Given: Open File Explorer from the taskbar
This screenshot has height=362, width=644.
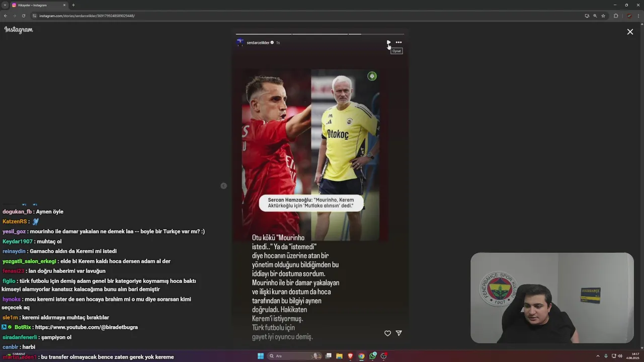Looking at the screenshot, I should pos(340,356).
